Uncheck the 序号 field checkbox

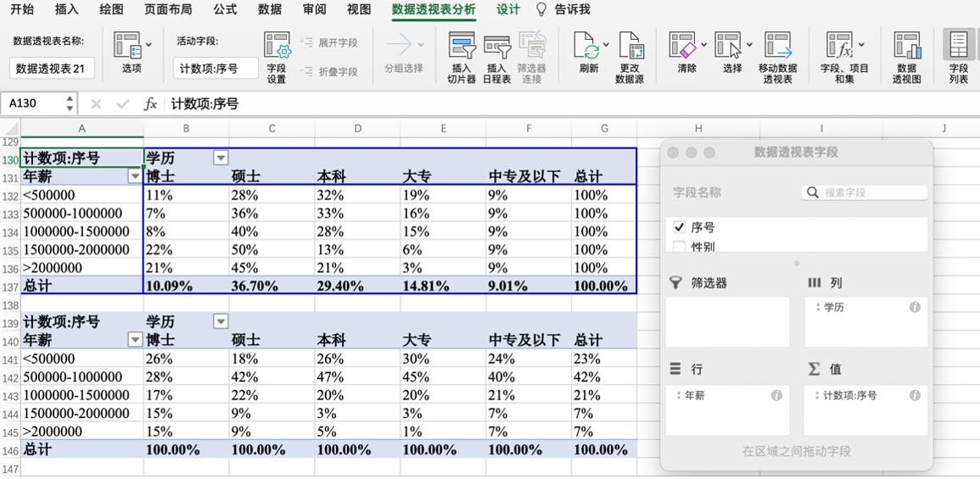(x=679, y=227)
